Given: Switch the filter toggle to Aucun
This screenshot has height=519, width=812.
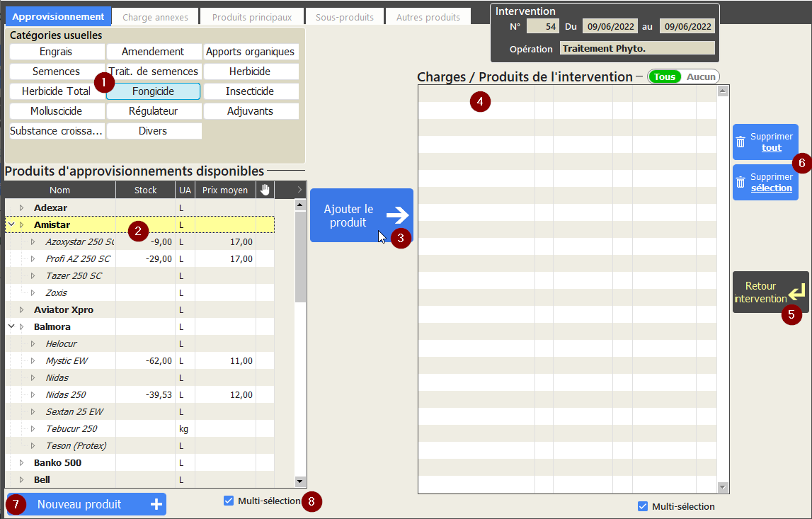Looking at the screenshot, I should [701, 76].
